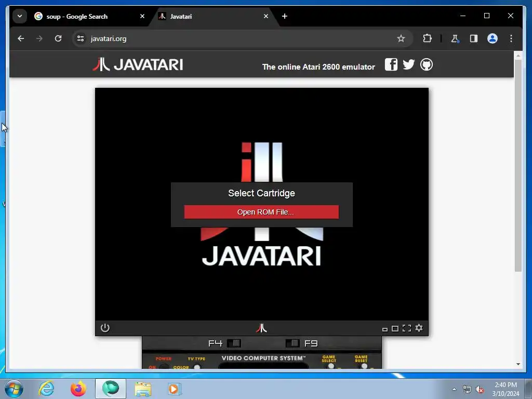Screen dimensions: 532x399
Task: Open a new browser tab
Action: 285,16
